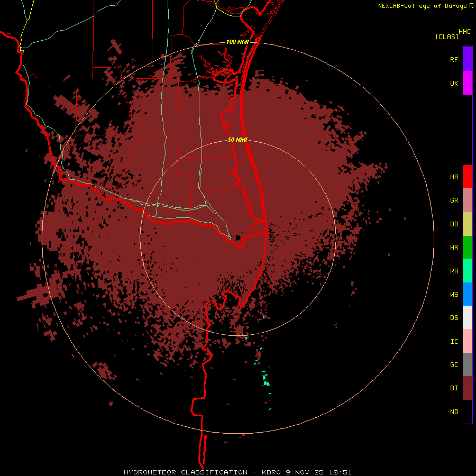The width and height of the screenshot is (476, 476).
Task: Click the GC legend label
Action: click(x=454, y=365)
